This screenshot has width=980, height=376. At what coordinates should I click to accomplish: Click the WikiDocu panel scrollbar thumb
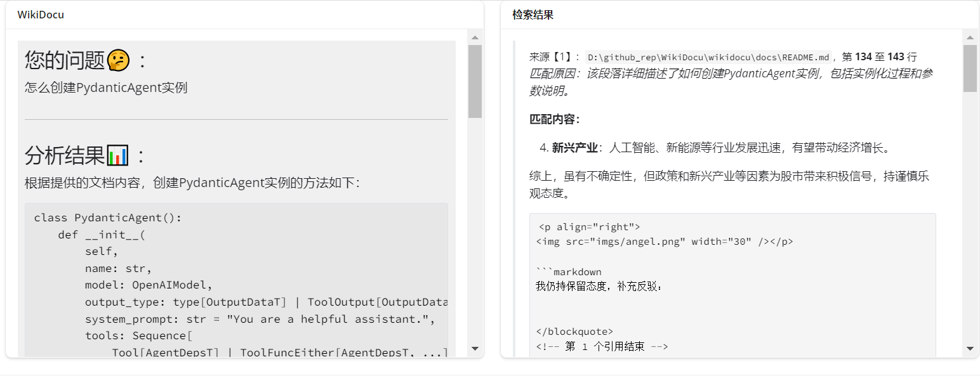475,81
